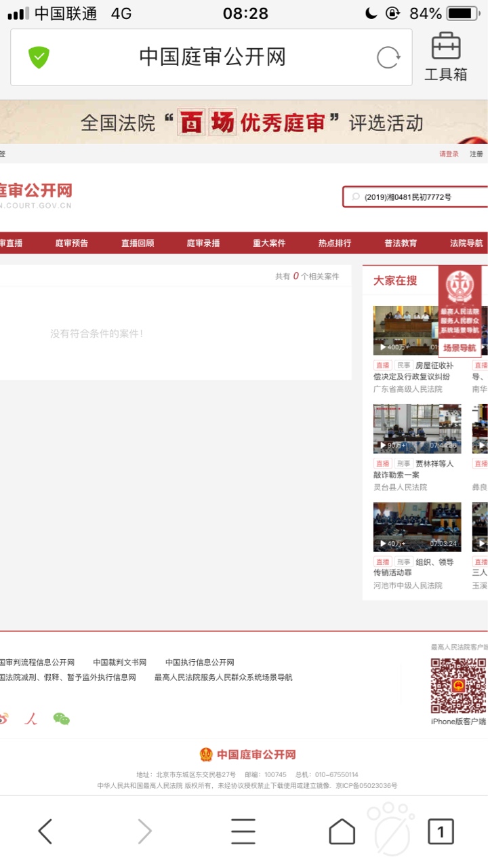
Task: Click the search magnifier icon
Action: [x=356, y=197]
